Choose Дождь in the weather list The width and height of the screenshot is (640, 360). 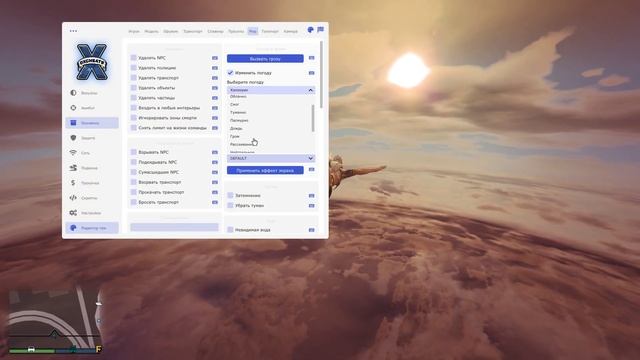236,128
